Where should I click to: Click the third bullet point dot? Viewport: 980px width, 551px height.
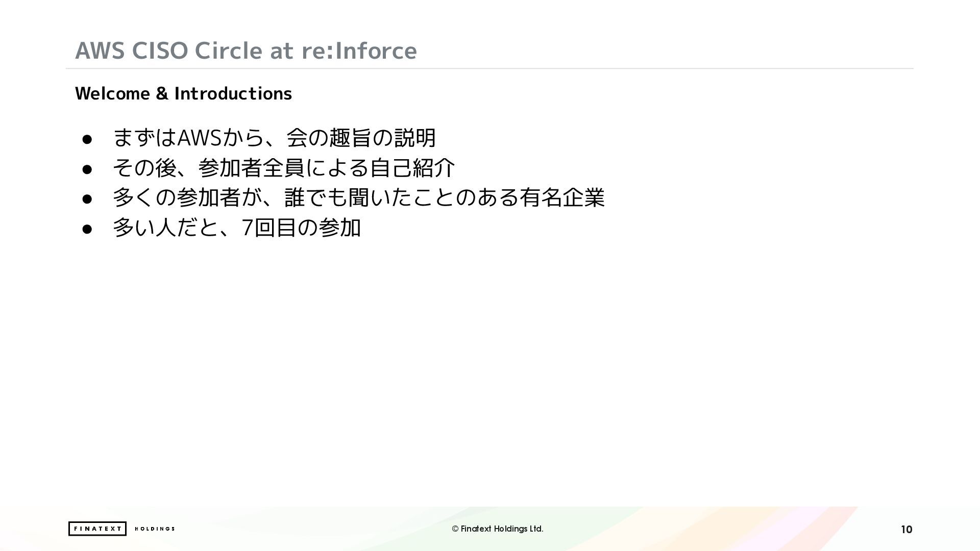pos(87,199)
